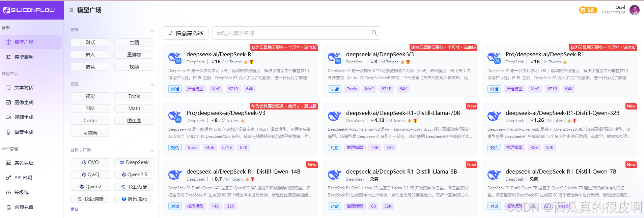The image size is (644, 218).
Task: Collapse the 类型 filter section
Action: [152, 31]
